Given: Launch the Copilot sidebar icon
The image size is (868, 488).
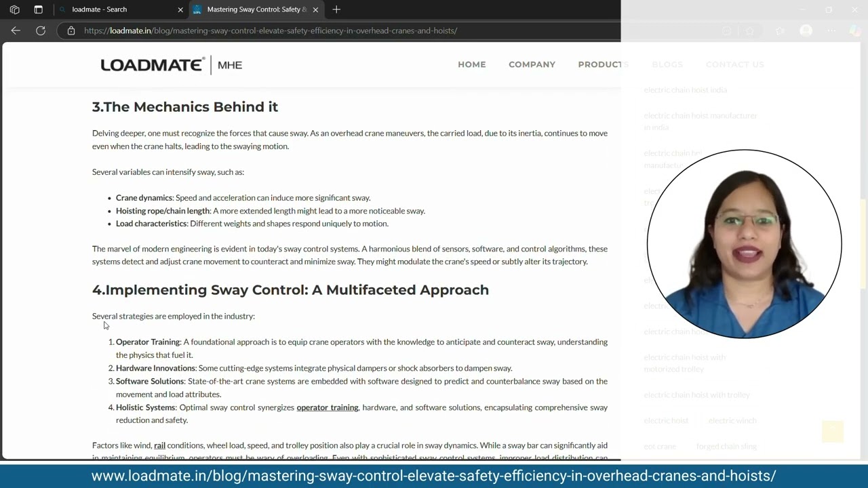Looking at the screenshot, I should pyautogui.click(x=855, y=30).
